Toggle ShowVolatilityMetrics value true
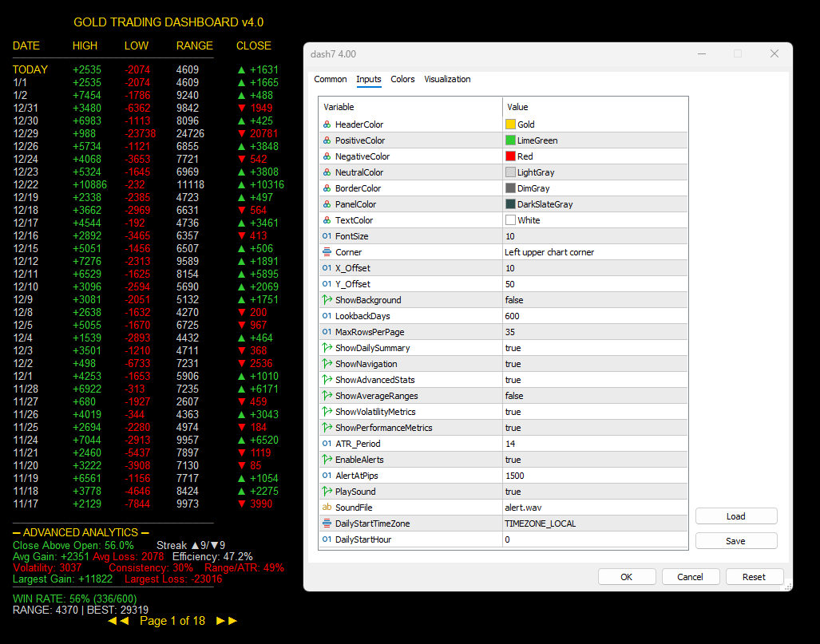 (595, 412)
